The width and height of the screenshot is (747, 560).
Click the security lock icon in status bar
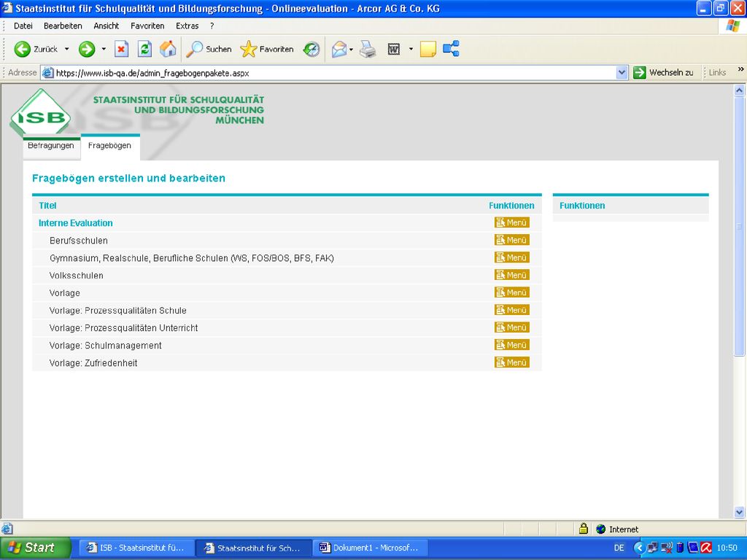pos(584,529)
